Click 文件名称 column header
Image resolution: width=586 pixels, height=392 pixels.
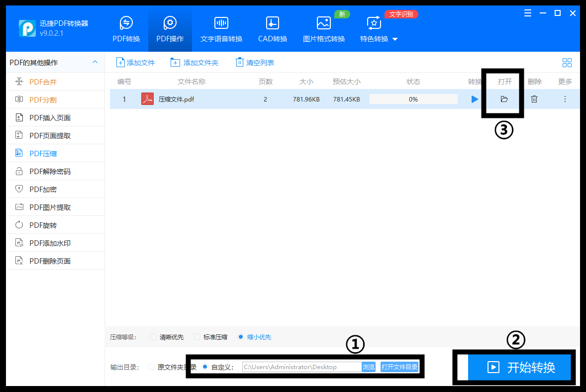(192, 82)
